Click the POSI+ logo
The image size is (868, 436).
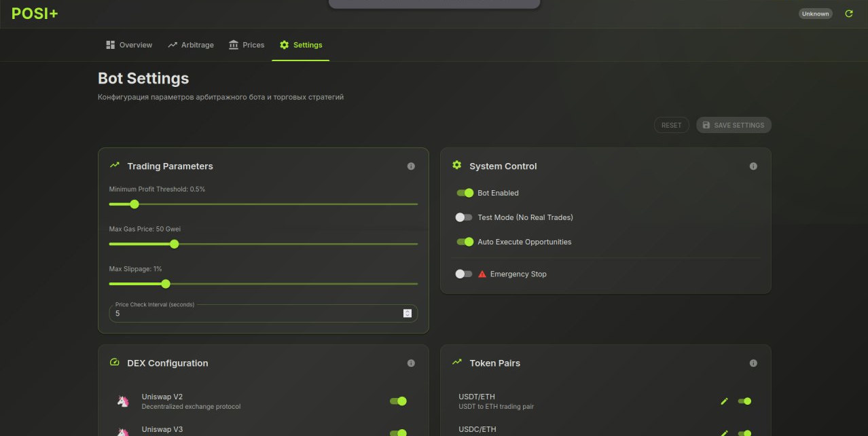pyautogui.click(x=35, y=14)
